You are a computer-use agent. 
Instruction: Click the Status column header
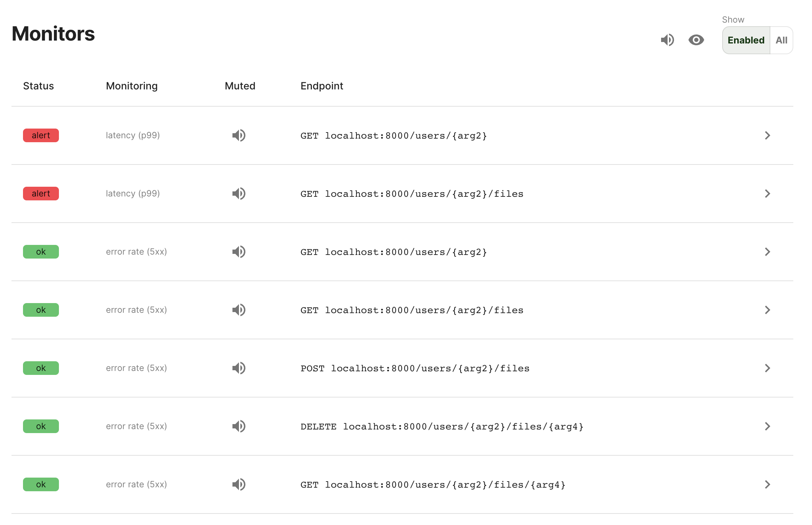(38, 86)
